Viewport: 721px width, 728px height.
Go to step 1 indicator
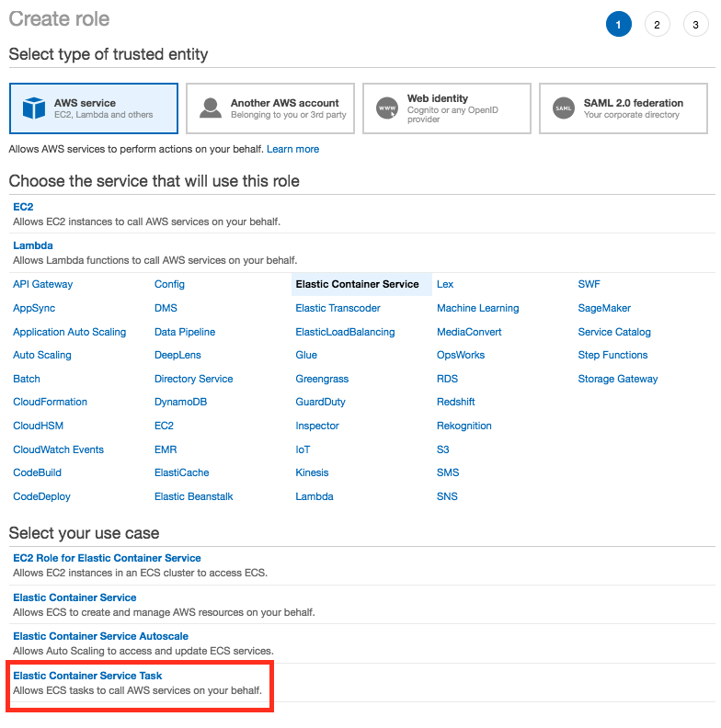click(x=619, y=24)
